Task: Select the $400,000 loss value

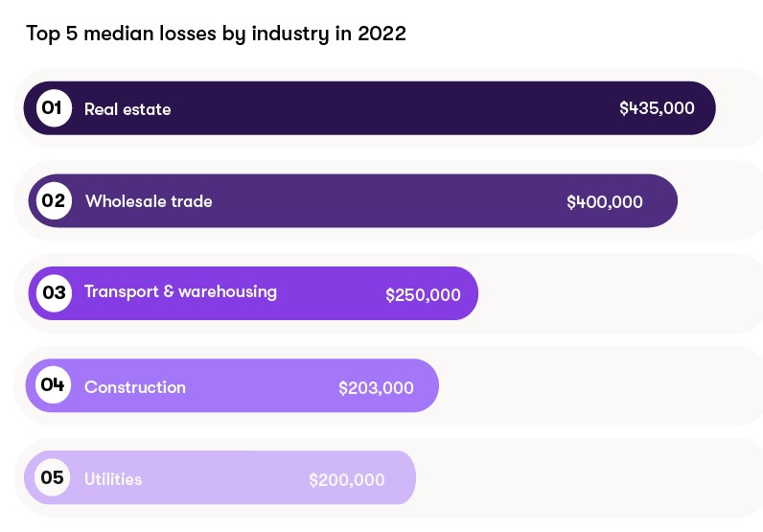Action: (605, 202)
